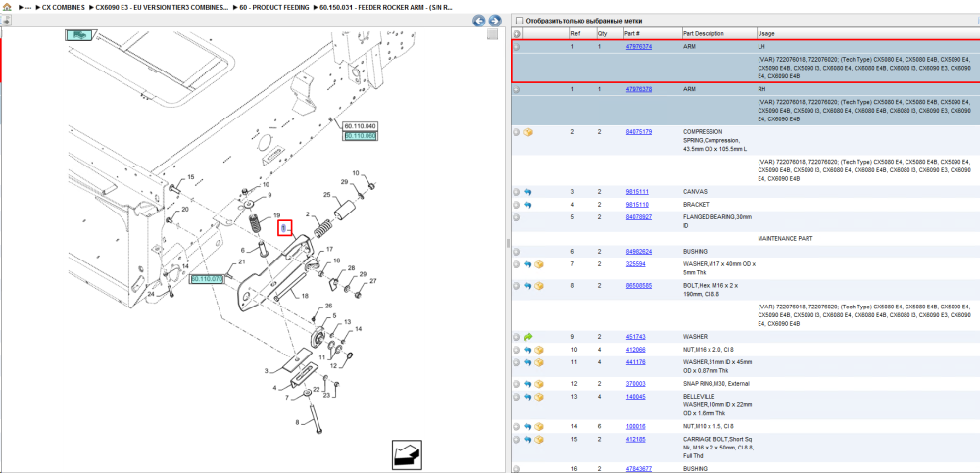Open CX6090 E3 - EU VERSION breadcrumb
Image resolution: width=980 pixels, height=473 pixels.
point(162,7)
